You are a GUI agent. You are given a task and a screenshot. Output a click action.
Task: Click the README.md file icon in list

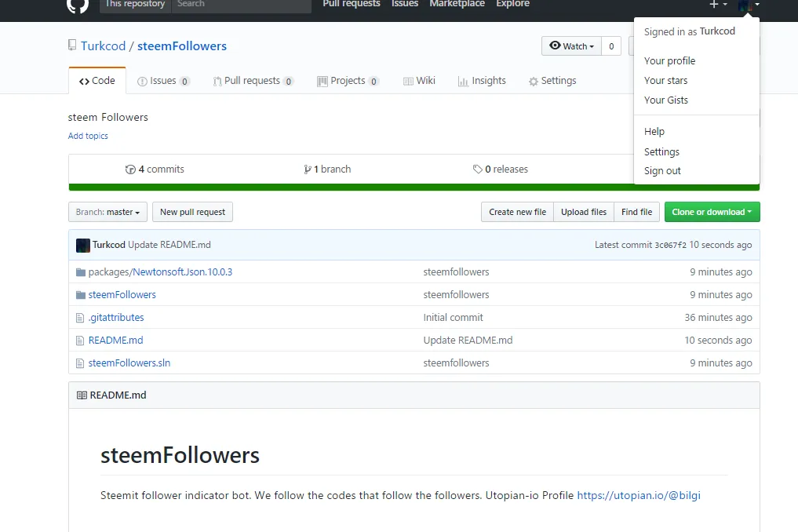(x=80, y=341)
